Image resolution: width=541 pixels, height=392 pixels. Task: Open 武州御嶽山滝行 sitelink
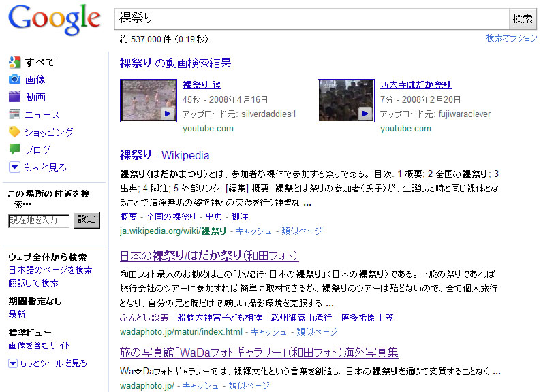pos(302,318)
